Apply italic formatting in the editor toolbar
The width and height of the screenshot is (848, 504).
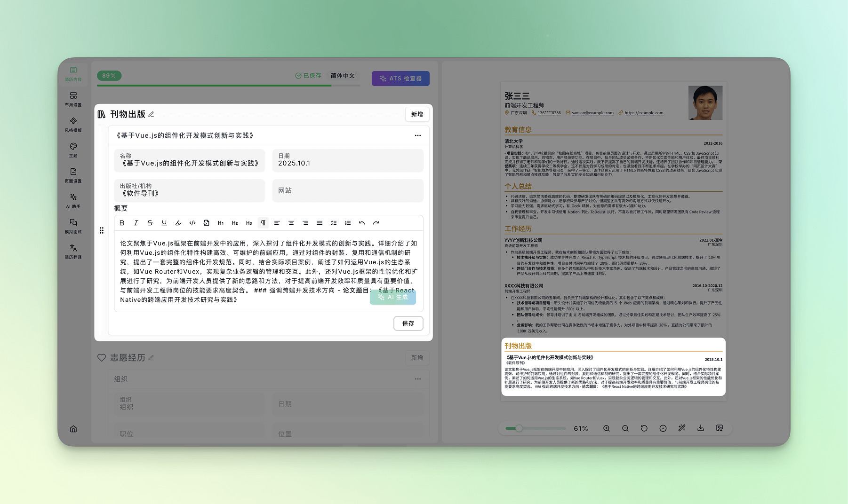click(136, 223)
